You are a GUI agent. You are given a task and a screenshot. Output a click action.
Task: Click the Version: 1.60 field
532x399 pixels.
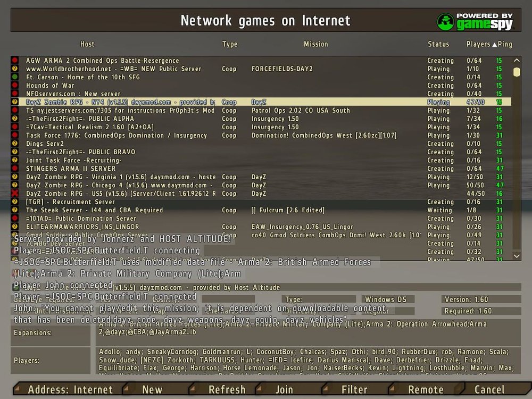point(481,299)
